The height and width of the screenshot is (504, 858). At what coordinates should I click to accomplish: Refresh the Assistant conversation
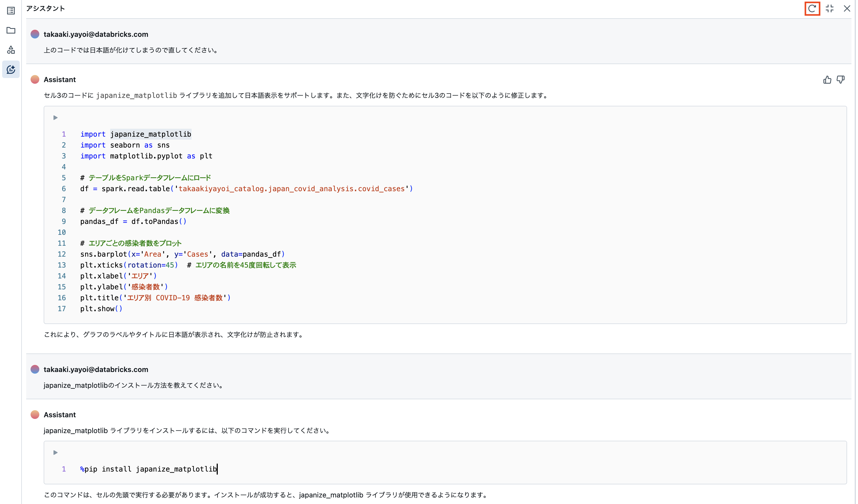point(812,8)
